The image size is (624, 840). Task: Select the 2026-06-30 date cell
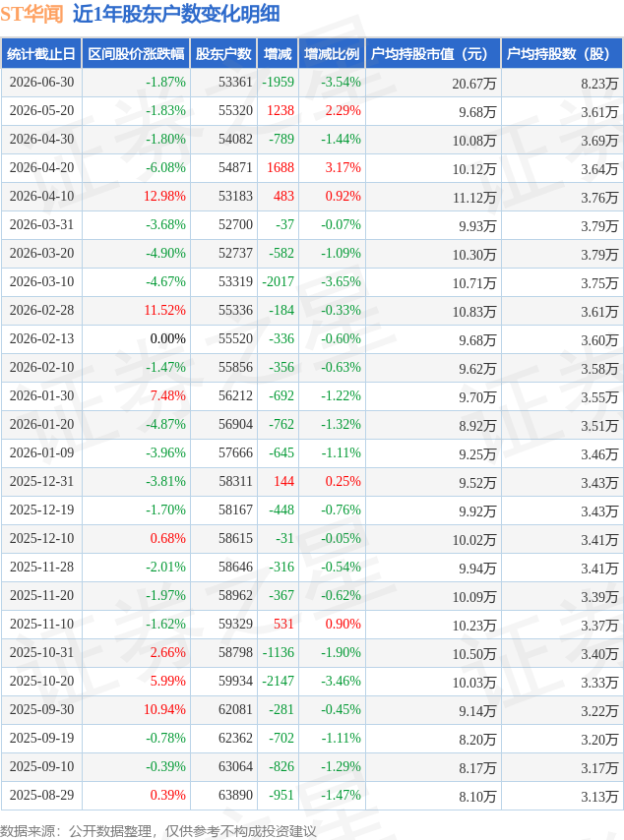41,83
